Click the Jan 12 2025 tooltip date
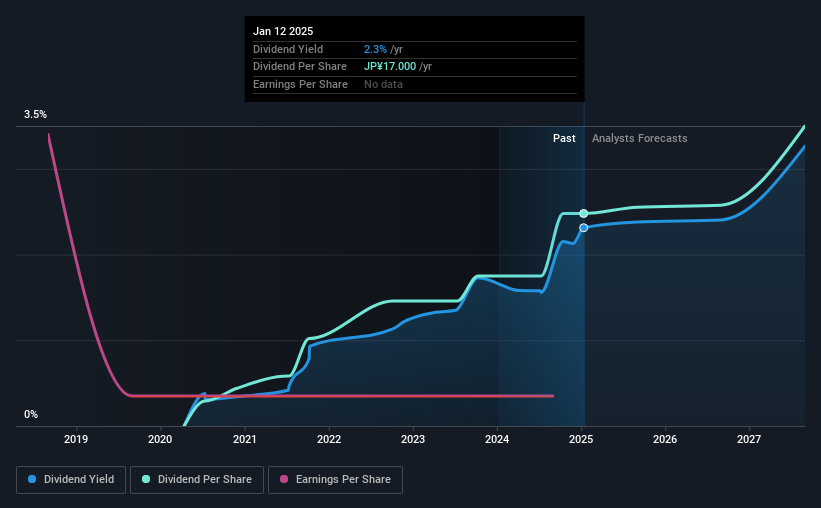Image resolution: width=821 pixels, height=508 pixels. [283, 31]
